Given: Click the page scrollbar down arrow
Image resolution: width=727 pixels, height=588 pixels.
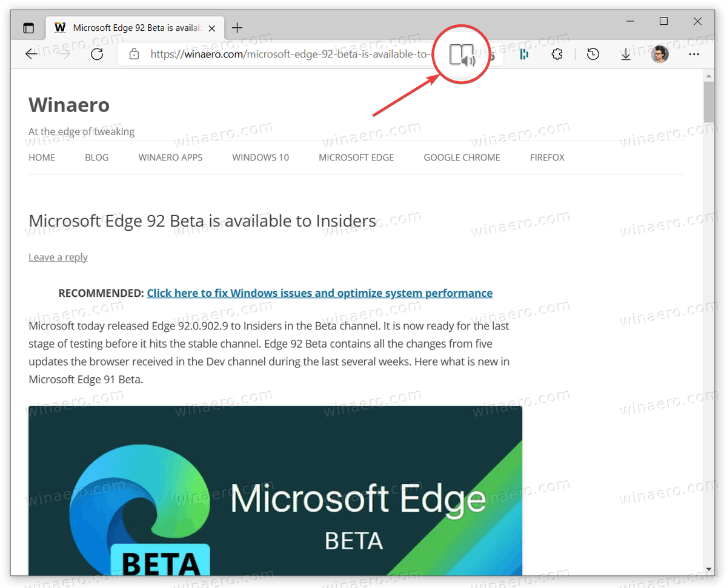Looking at the screenshot, I should pos(708,570).
